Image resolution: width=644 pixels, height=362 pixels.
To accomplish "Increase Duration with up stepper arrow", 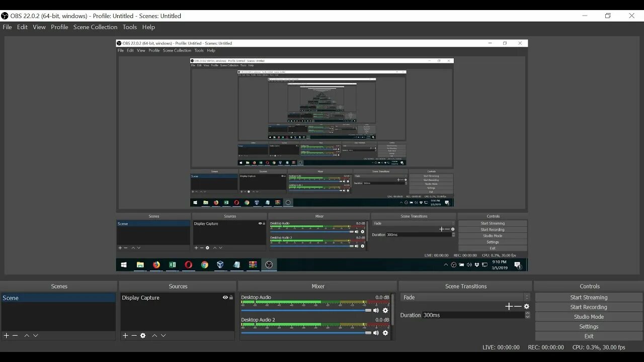I will point(527,313).
